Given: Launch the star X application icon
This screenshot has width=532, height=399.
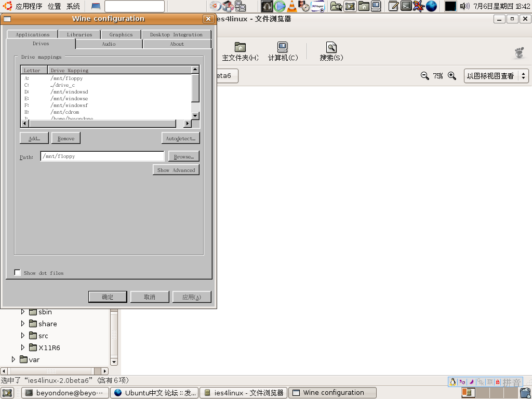Looking at the screenshot, I should click(419, 6).
